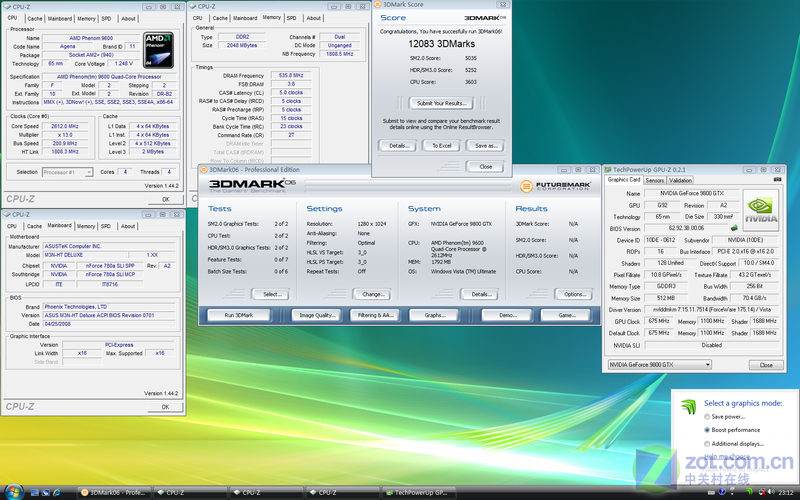Click the 3DMark Score window title icon
Image resolution: width=800 pixels, height=500 pixels.
pyautogui.click(x=378, y=5)
